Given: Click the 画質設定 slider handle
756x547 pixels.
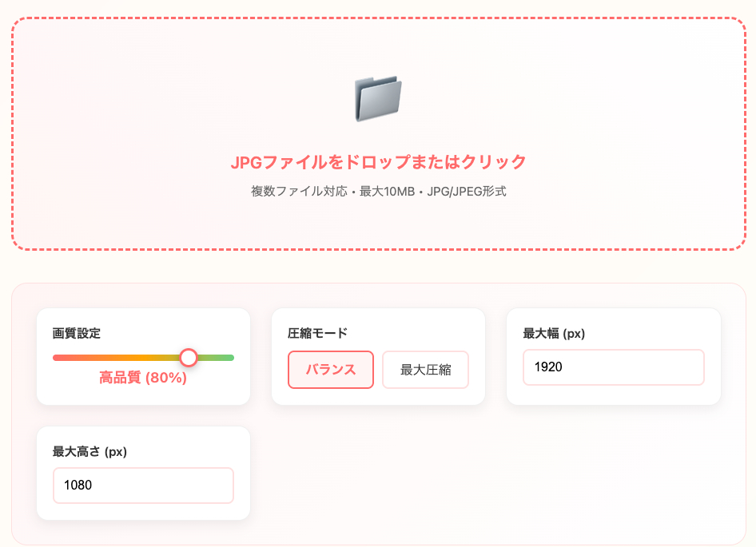Looking at the screenshot, I should [x=189, y=357].
